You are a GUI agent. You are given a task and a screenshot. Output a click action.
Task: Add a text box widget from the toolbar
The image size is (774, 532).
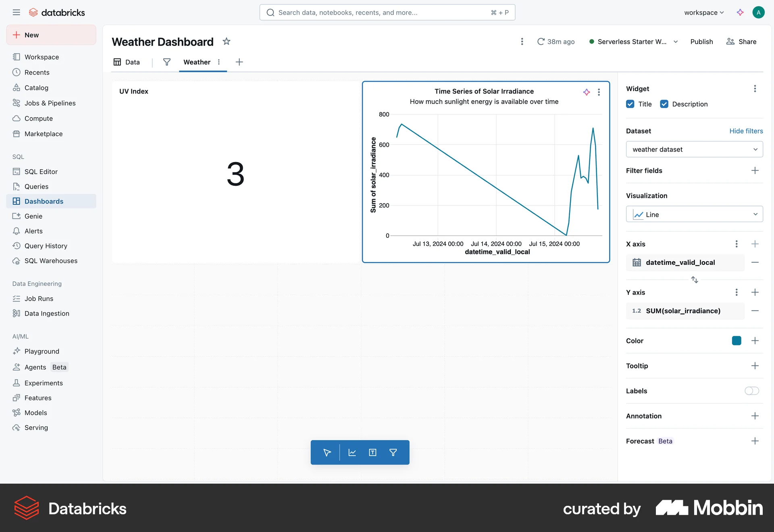click(x=372, y=452)
